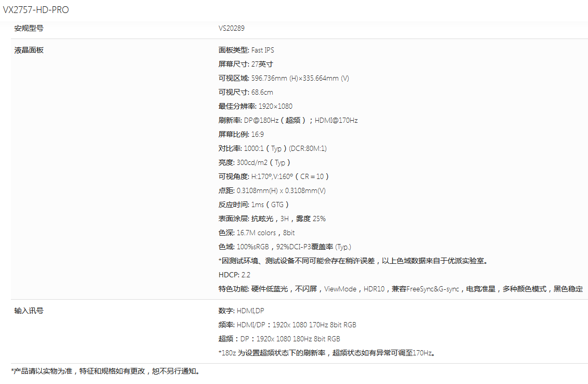The height and width of the screenshot is (384, 588).
Task: Select the 频率 HDMI/DP 170Hz line
Action: [x=287, y=325]
